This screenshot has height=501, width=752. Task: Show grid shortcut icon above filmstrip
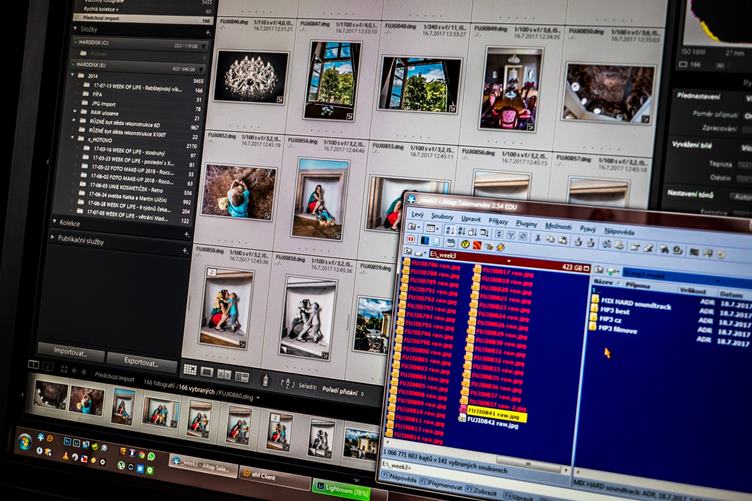point(64,369)
